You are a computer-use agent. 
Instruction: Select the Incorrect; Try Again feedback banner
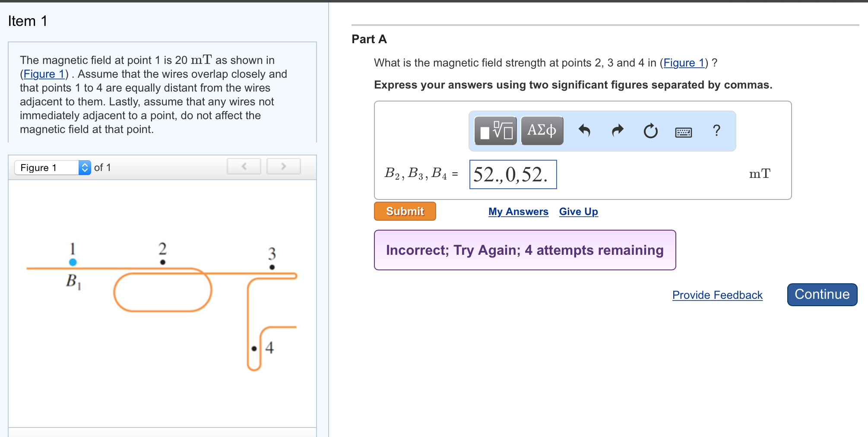(524, 250)
